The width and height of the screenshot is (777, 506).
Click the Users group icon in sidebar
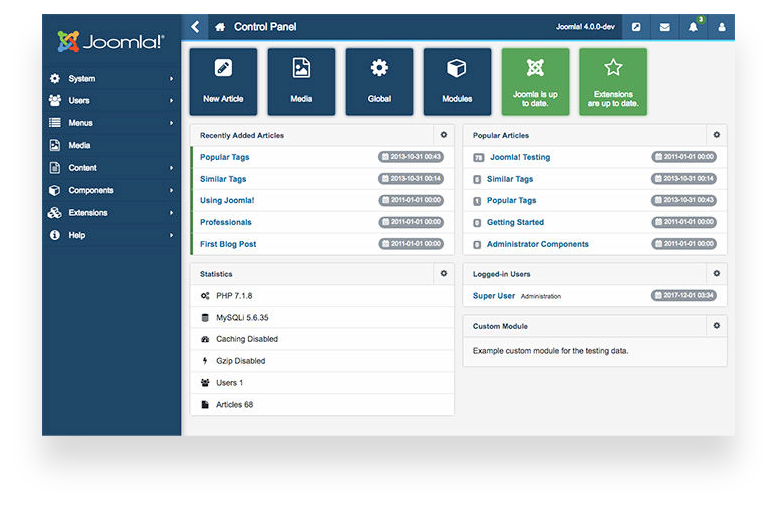(x=55, y=100)
